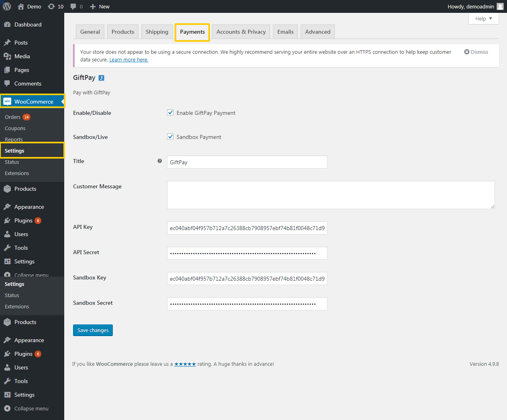The width and height of the screenshot is (507, 420).
Task: Click the 14 pending orders badge
Action: [26, 117]
